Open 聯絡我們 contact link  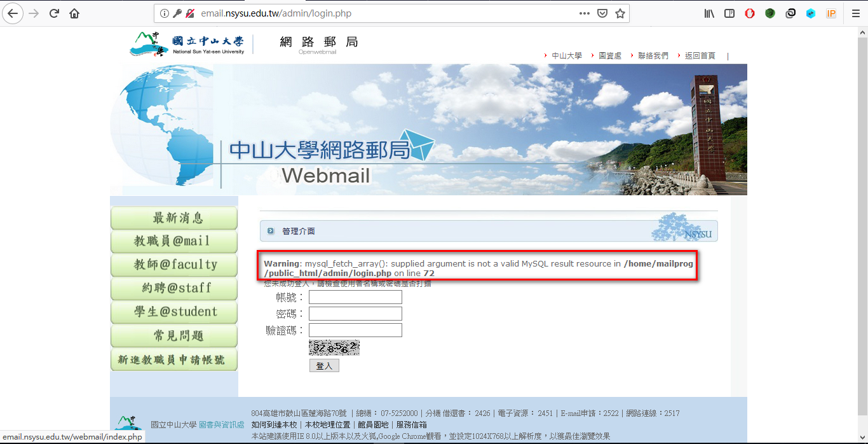[653, 56]
